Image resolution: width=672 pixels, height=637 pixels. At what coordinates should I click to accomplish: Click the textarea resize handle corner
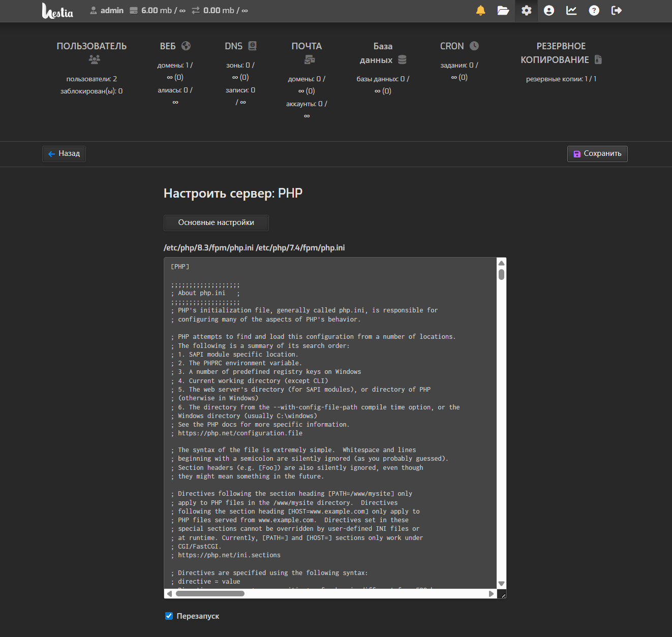click(502, 594)
